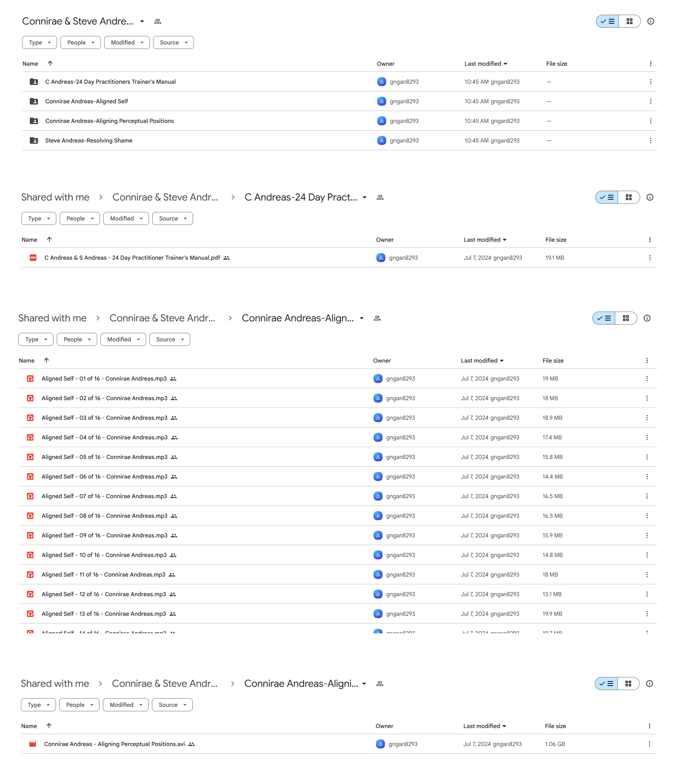Go to Shared with me in Connirae Andreas-Align breadcrumb
This screenshot has height=784, width=681.
52,318
